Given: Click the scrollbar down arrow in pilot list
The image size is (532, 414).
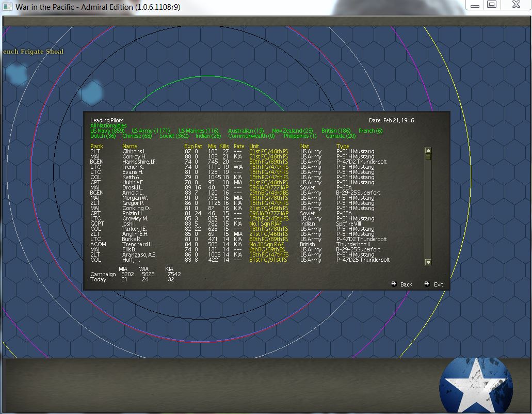Looking at the screenshot, I should click(x=428, y=262).
